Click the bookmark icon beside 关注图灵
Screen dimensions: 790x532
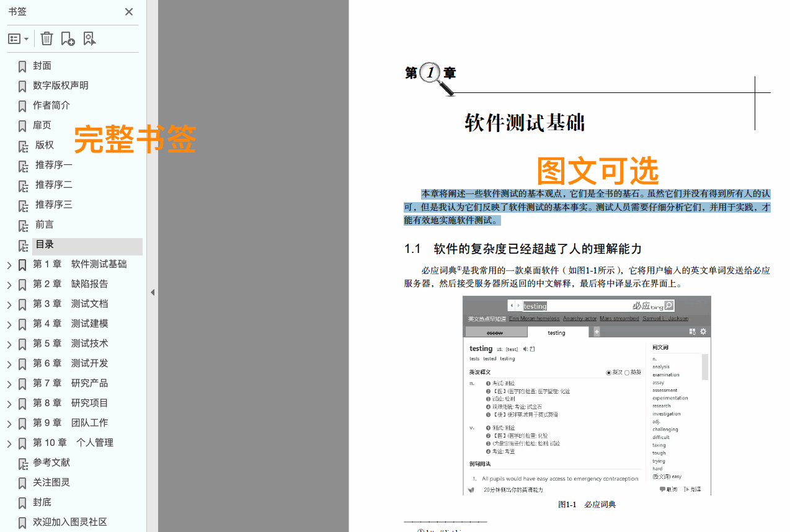[x=22, y=482]
